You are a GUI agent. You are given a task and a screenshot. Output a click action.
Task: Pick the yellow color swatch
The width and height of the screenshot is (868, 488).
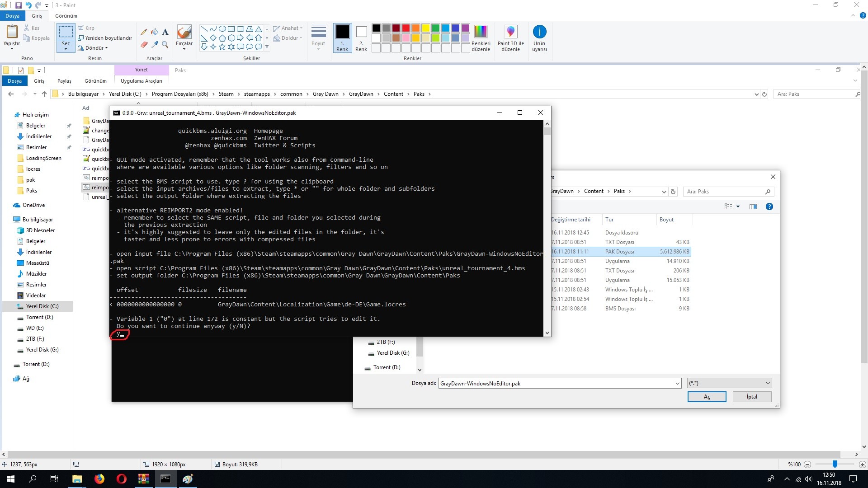pyautogui.click(x=426, y=28)
